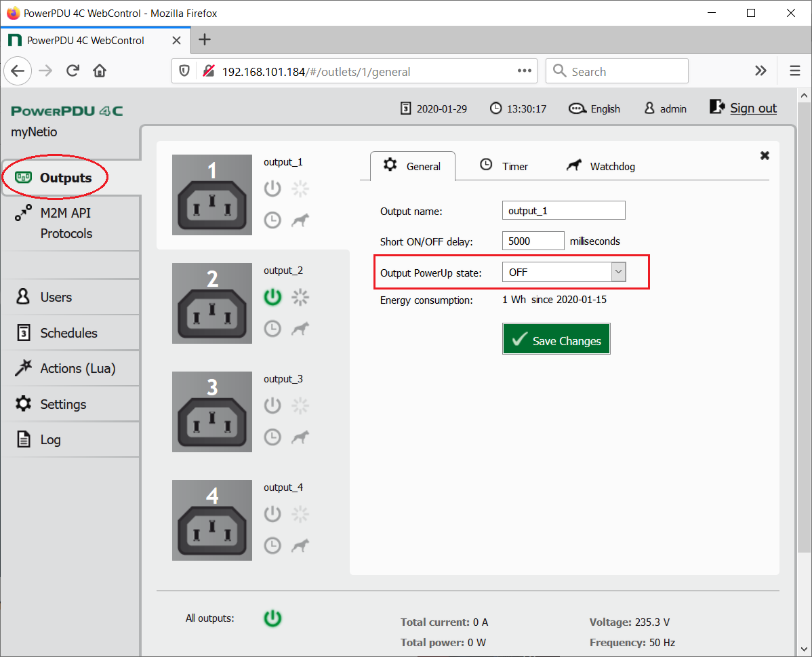Click the restart icon for output_3
The image size is (812, 657).
point(300,405)
